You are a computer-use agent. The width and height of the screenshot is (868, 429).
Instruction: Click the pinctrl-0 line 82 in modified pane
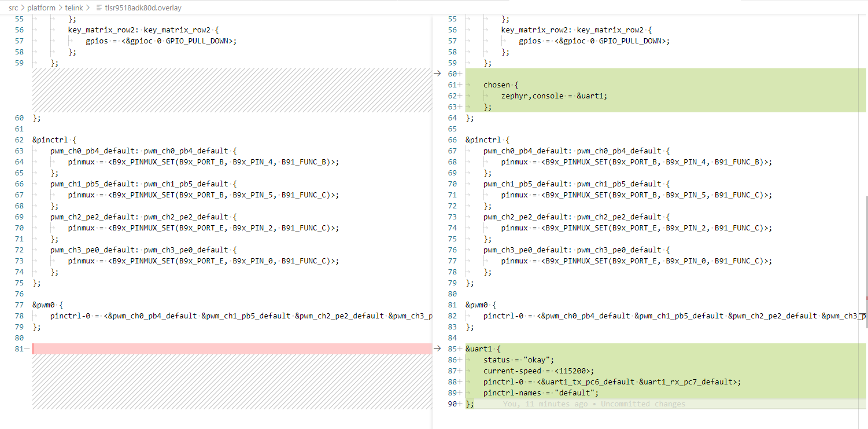pos(674,316)
